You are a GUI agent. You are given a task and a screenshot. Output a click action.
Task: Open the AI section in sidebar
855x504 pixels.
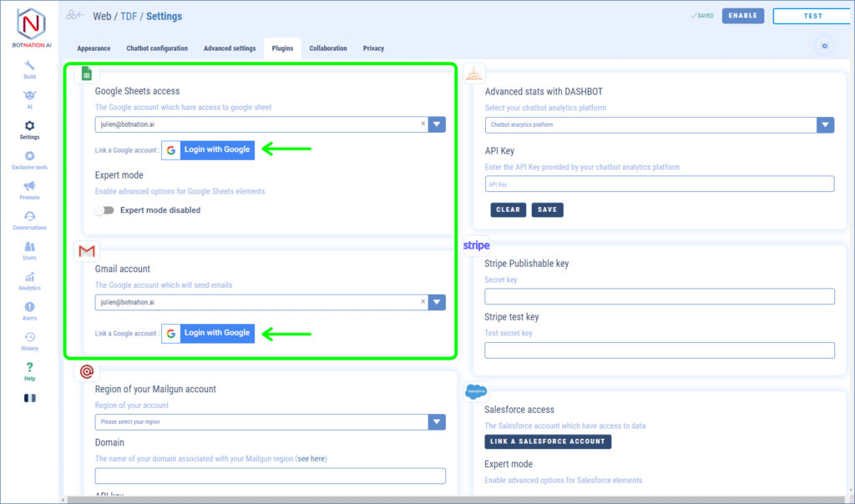click(29, 99)
